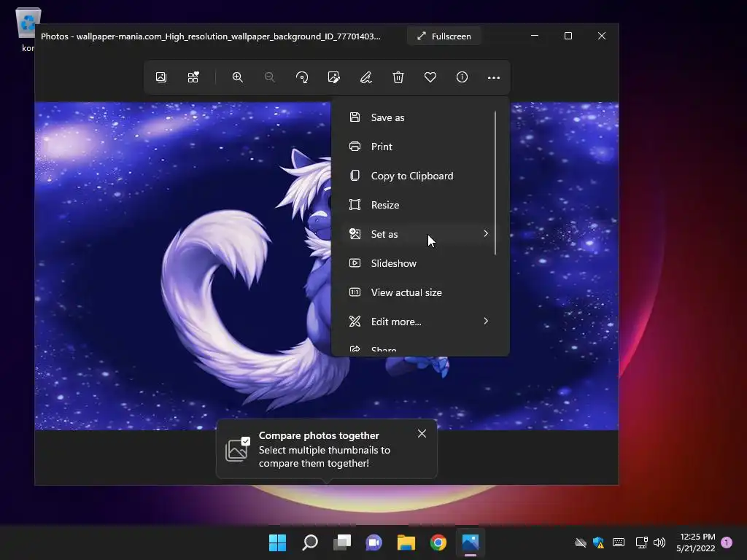Viewport: 747px width, 560px height.
Task: Click the Windows Security tray icon
Action: [599, 542]
